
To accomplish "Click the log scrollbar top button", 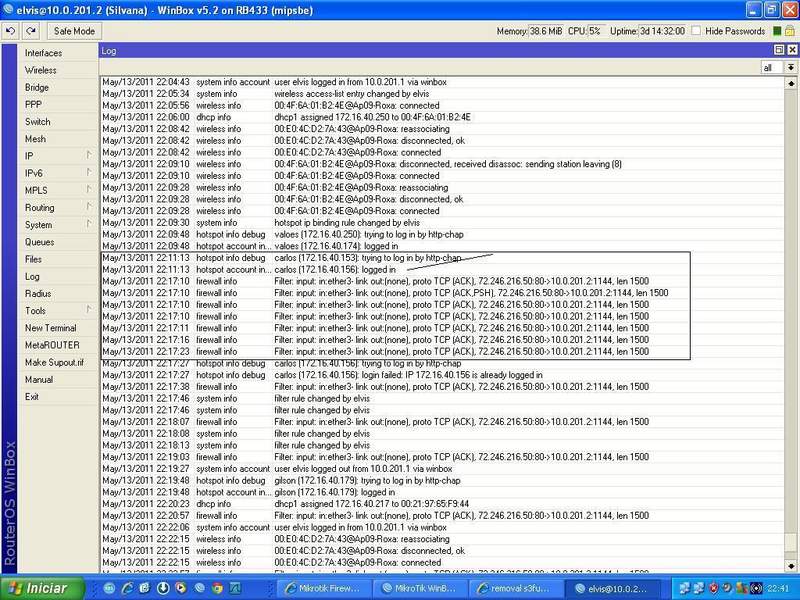I will coord(791,83).
